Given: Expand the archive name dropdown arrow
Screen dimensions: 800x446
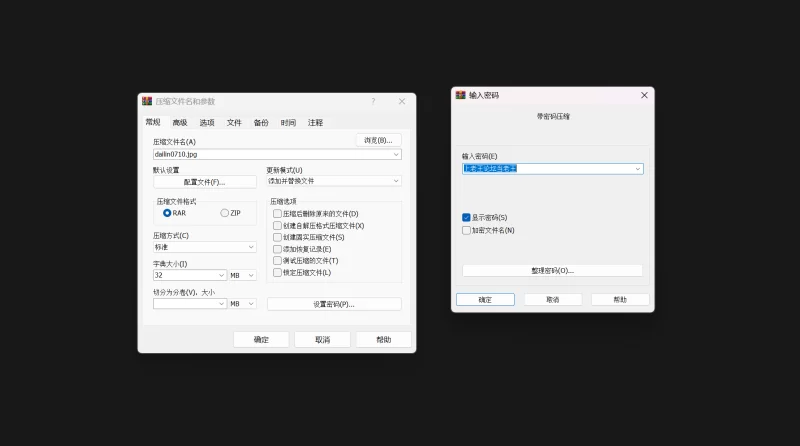Looking at the screenshot, I should (396, 154).
